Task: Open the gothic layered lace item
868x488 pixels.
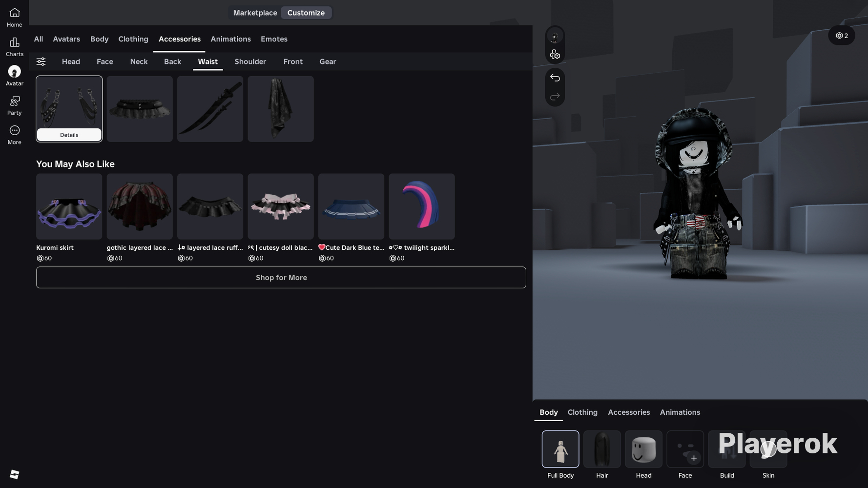Action: pyautogui.click(x=140, y=206)
